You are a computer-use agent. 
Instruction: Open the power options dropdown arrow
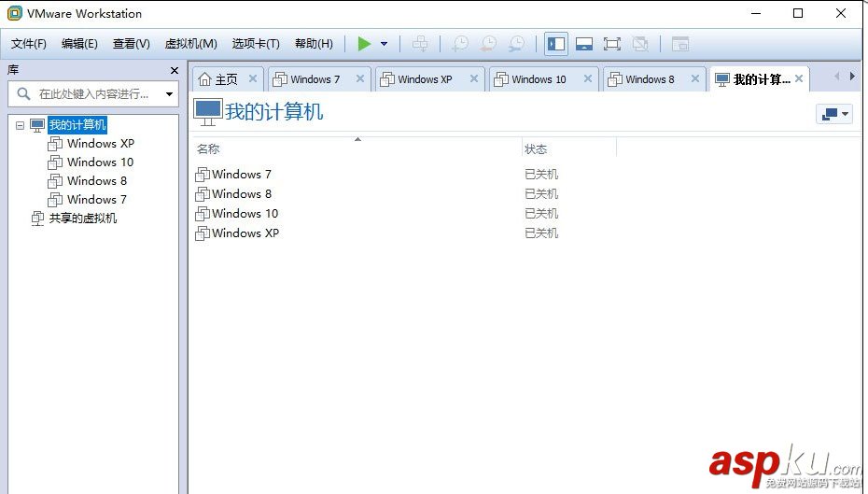384,44
